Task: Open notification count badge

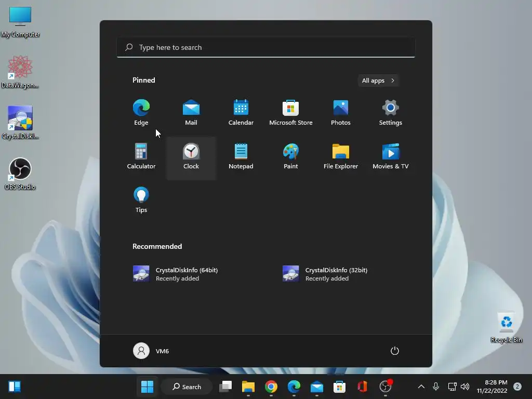Action: click(517, 387)
